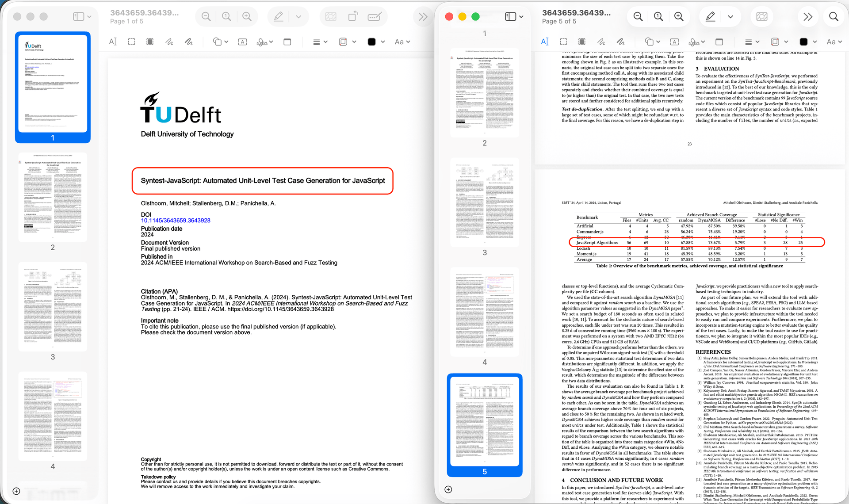The width and height of the screenshot is (849, 504).
Task: Open Aa text style menu in page 1 window
Action: point(402,42)
